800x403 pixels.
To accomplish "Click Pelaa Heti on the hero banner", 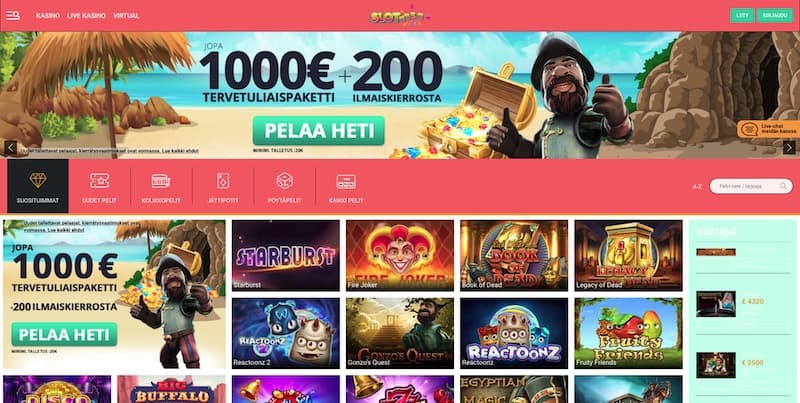I will [x=319, y=131].
